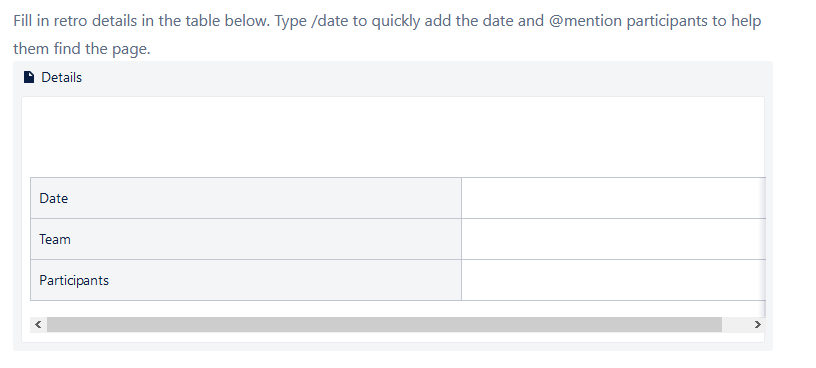Click the Date header cell

point(246,198)
